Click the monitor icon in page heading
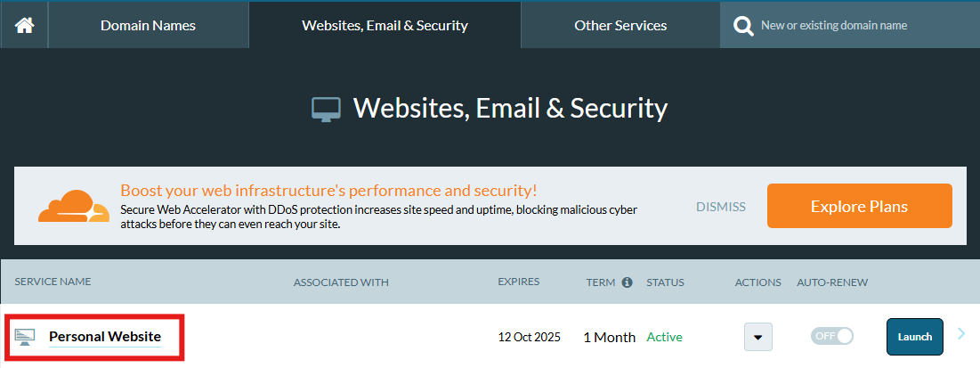980x368 pixels. click(x=326, y=110)
